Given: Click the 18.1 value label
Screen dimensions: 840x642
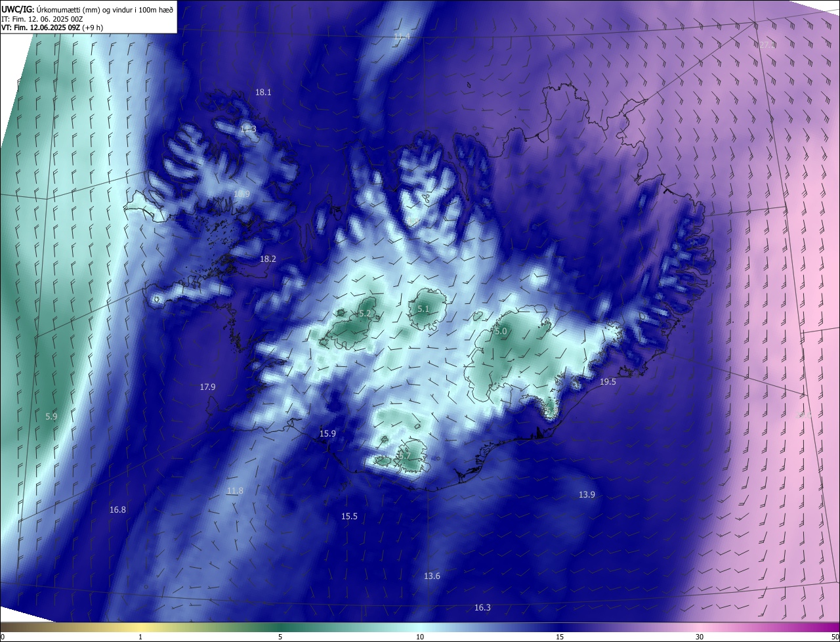Looking at the screenshot, I should (x=263, y=93).
